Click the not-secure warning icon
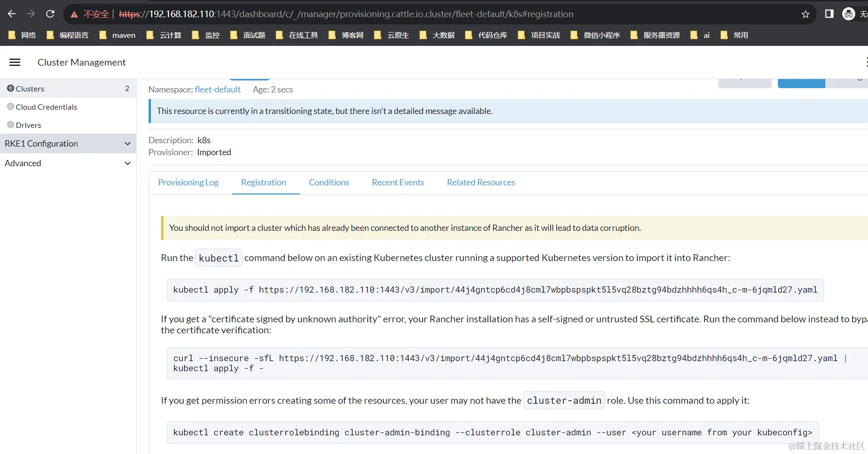Viewport: 868px width, 454px height. 74,14
